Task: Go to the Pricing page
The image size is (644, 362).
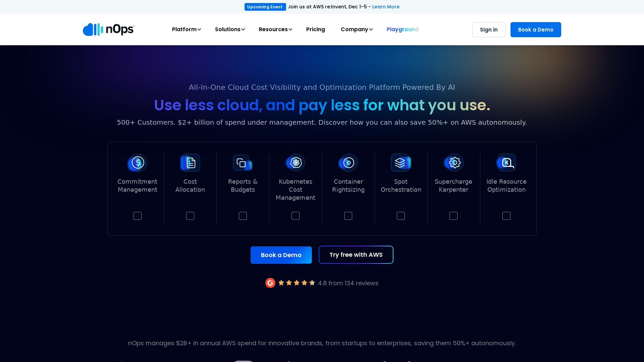Action: pos(316,29)
